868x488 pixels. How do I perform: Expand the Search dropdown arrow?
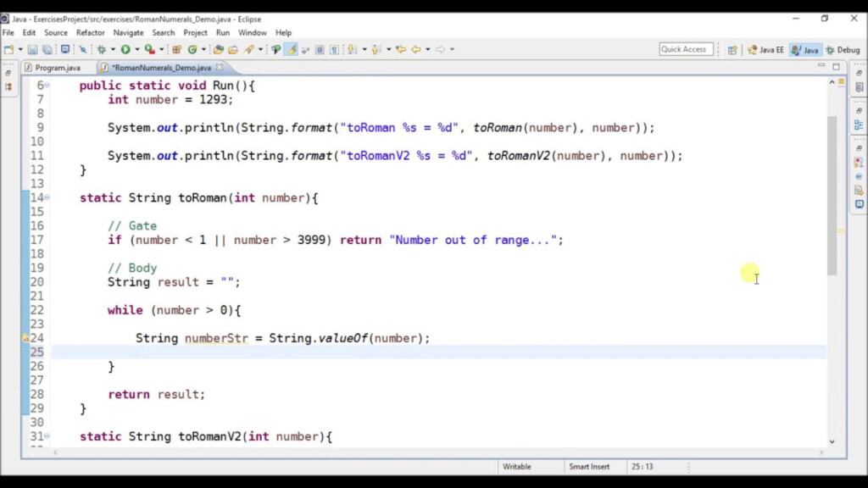click(261, 50)
